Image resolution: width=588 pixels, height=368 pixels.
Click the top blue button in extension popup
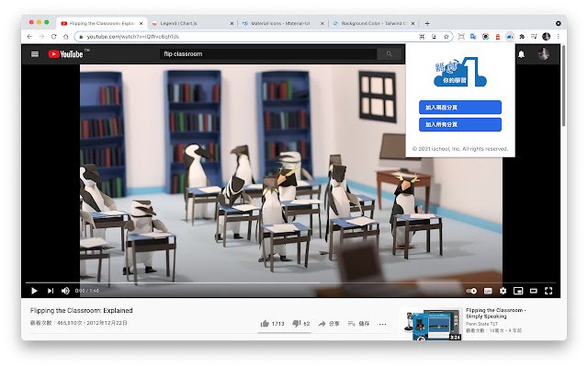[x=459, y=107]
